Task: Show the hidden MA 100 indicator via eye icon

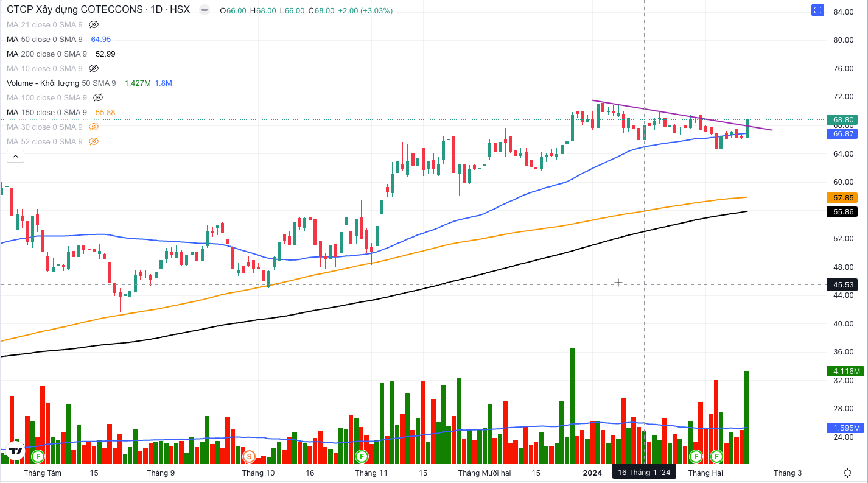Action: [x=98, y=97]
